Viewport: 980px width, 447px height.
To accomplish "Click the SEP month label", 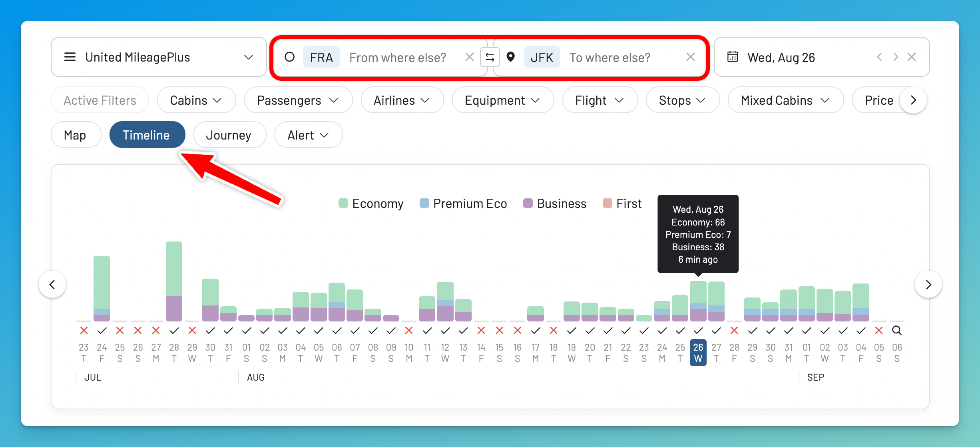I will [x=816, y=377].
